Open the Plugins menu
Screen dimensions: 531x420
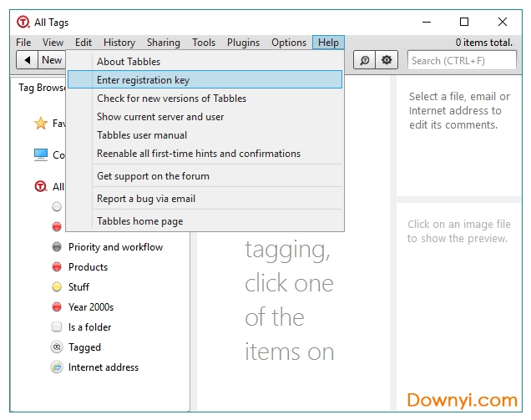243,43
